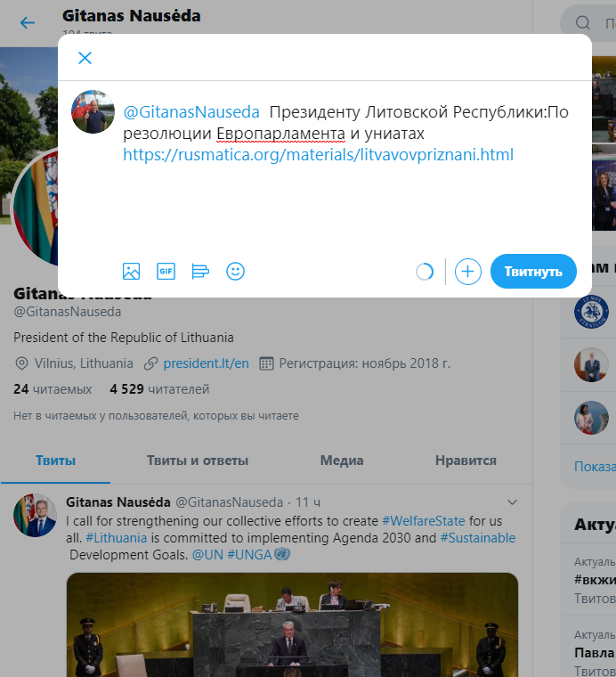
Task: Click the 'Нет в читаемых у пользователей' text
Action: (x=156, y=416)
